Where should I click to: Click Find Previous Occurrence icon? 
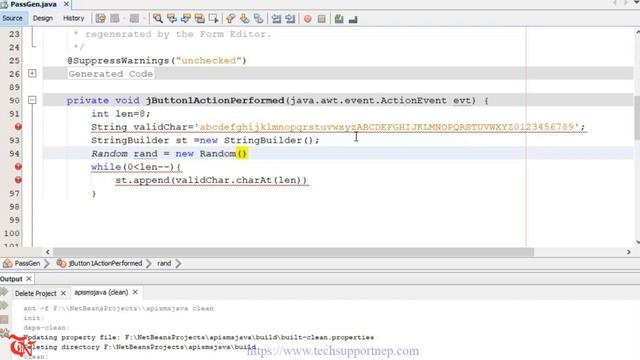click(172, 18)
